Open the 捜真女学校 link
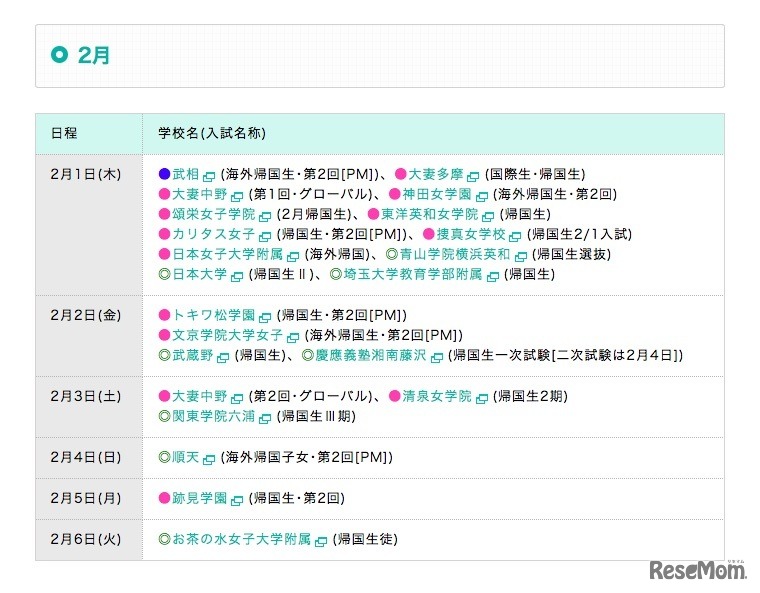 tap(471, 234)
